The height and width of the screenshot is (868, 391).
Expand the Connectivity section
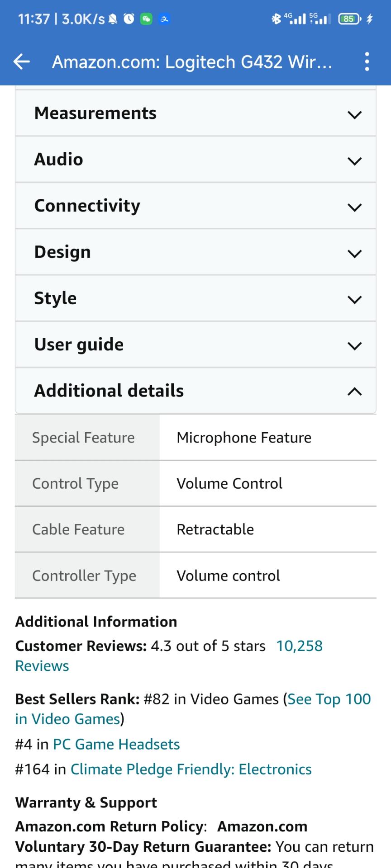(195, 206)
